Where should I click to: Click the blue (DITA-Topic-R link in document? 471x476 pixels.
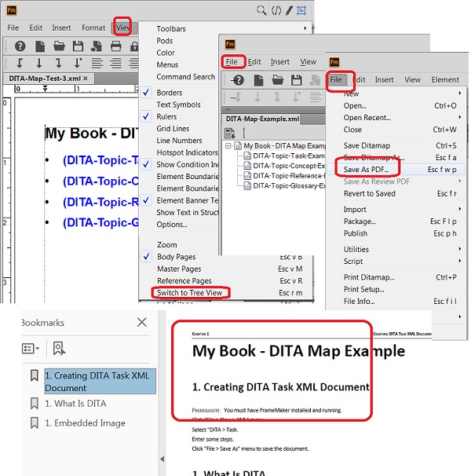pyautogui.click(x=100, y=202)
